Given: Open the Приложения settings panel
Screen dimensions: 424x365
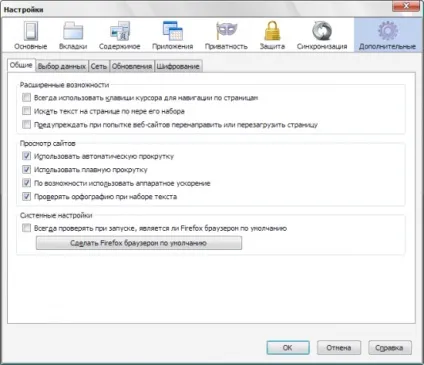Looking at the screenshot, I should [x=173, y=35].
